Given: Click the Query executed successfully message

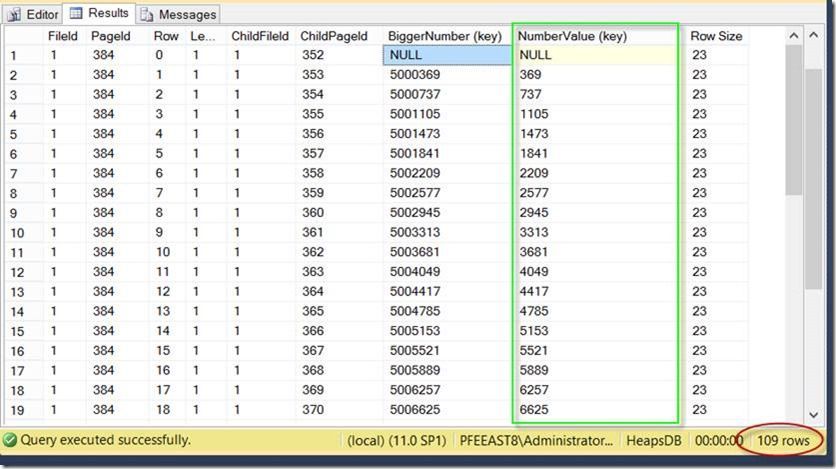Looking at the screenshot, I should point(105,440).
